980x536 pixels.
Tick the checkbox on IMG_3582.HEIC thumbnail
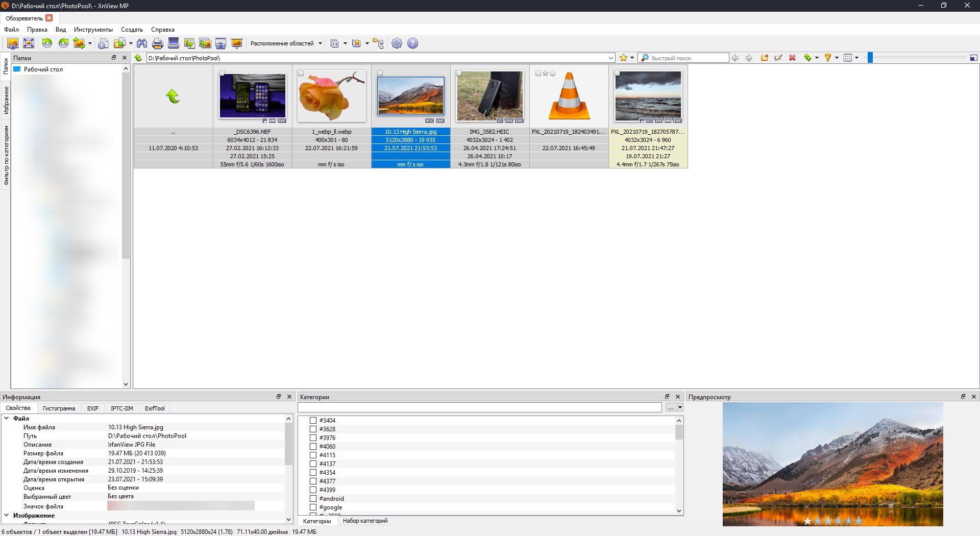(x=459, y=74)
